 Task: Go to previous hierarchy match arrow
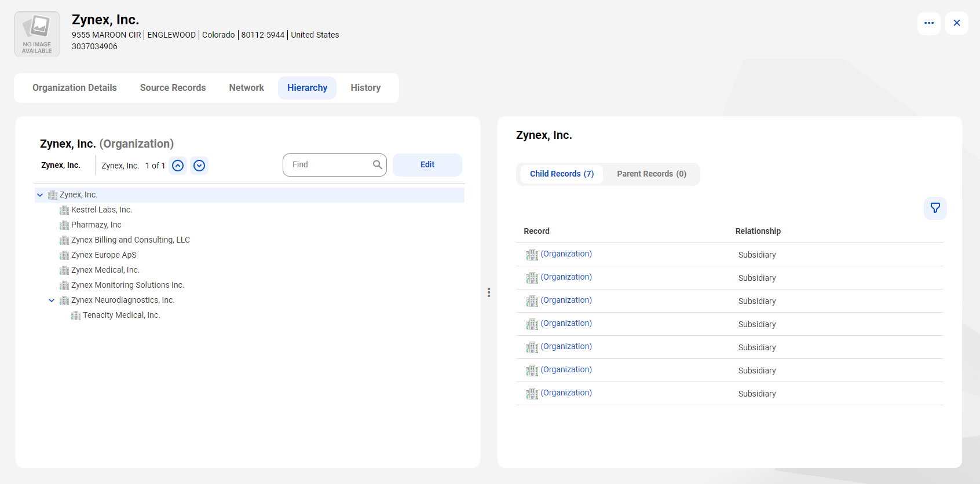178,166
